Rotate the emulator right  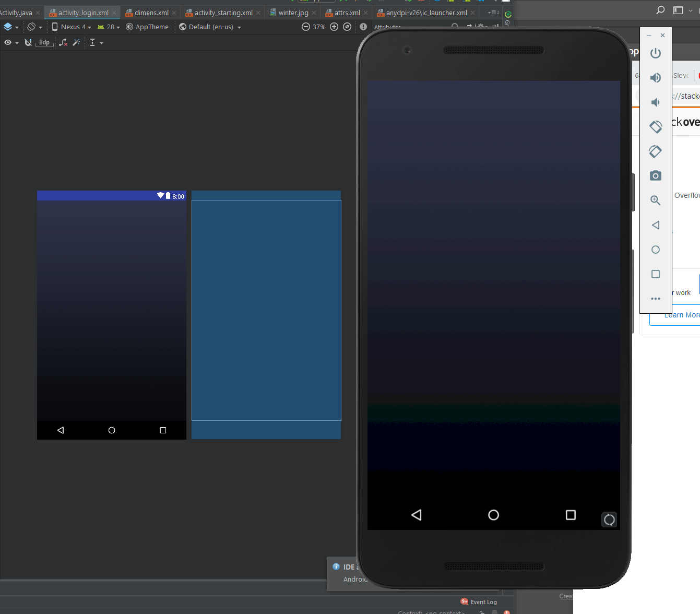pos(656,151)
